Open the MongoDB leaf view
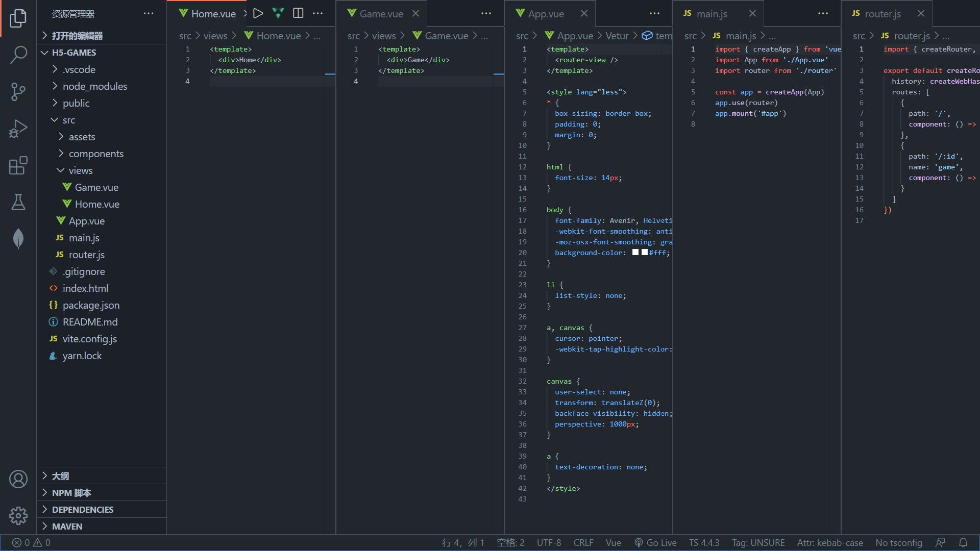The image size is (980, 551). 18,239
